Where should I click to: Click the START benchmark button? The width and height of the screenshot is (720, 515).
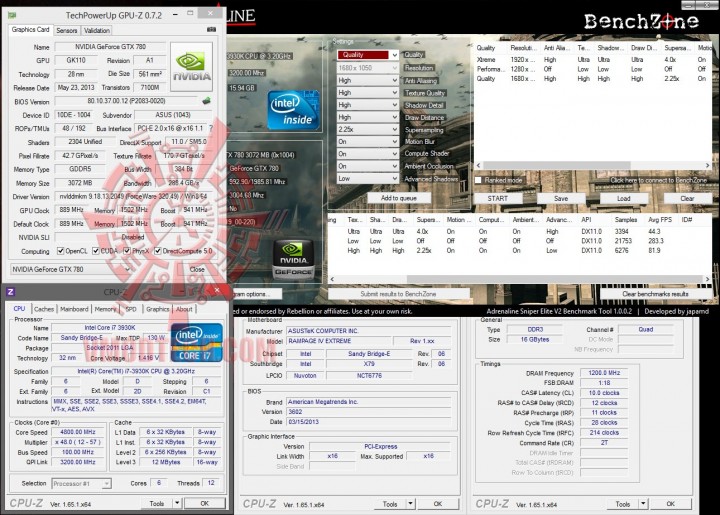[498, 198]
